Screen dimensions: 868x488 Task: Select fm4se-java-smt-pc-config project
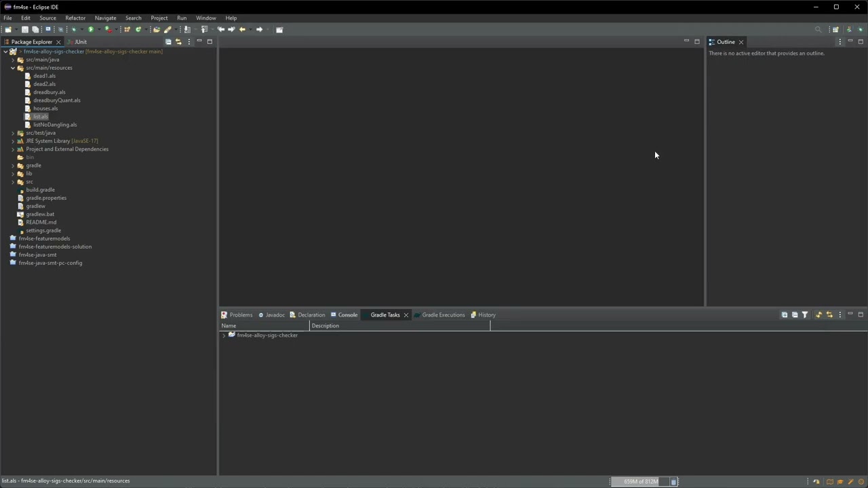tap(50, 263)
